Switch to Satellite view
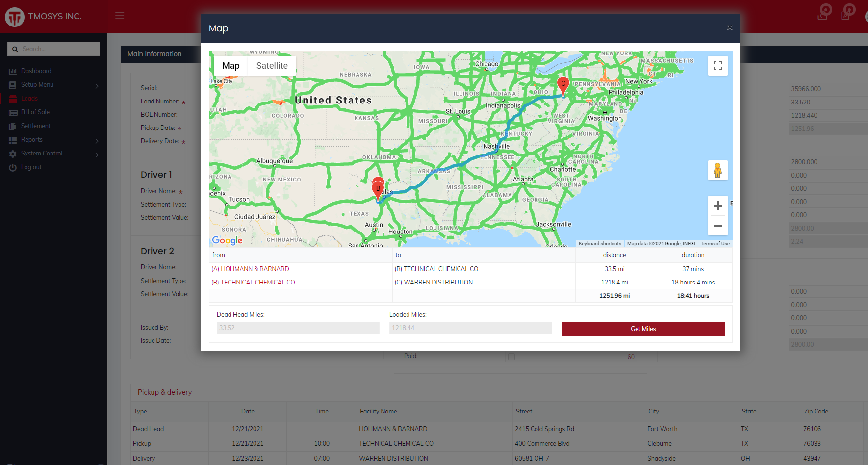 pos(272,65)
